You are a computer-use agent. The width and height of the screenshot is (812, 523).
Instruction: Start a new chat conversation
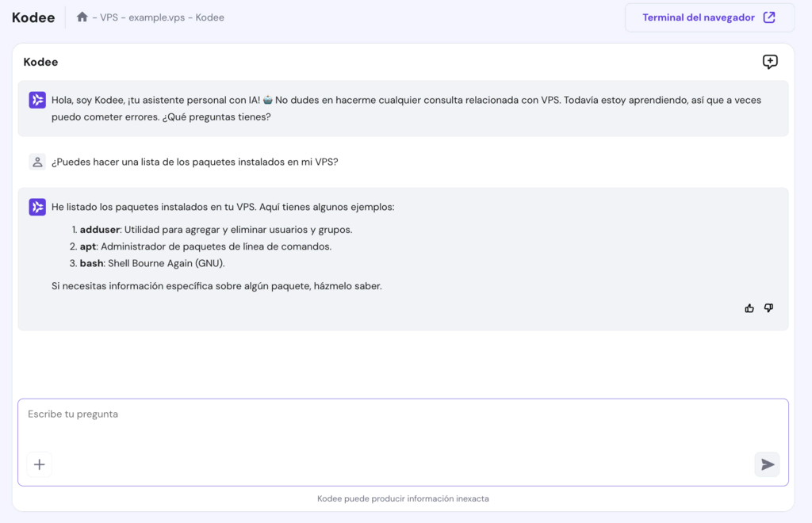click(x=769, y=62)
